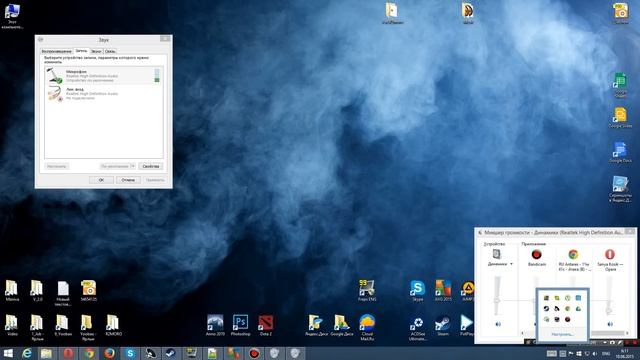The image size is (640, 360).
Task: Open the Google Docs desktop shortcut
Action: 620,152
